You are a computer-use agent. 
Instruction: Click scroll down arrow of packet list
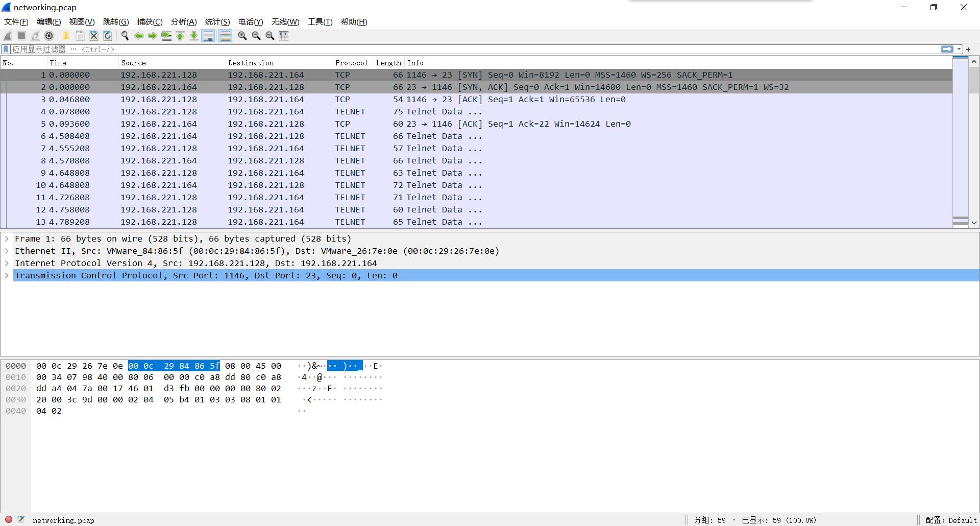click(x=974, y=223)
